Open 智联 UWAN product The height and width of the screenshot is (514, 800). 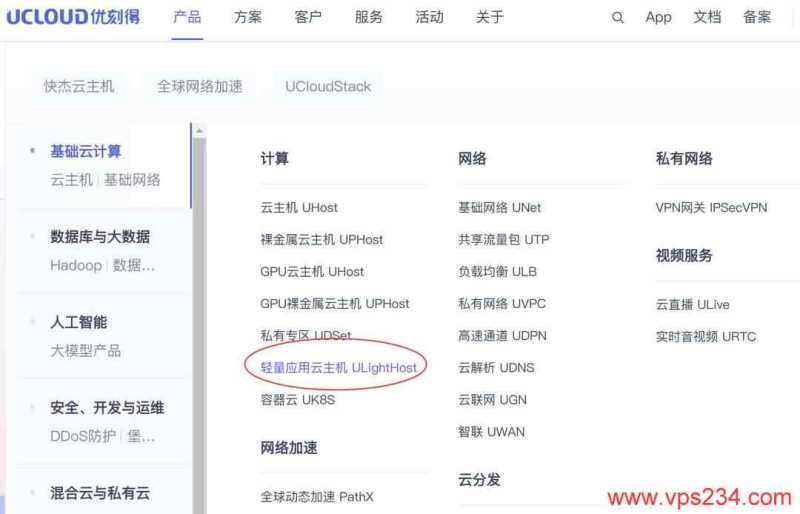491,432
